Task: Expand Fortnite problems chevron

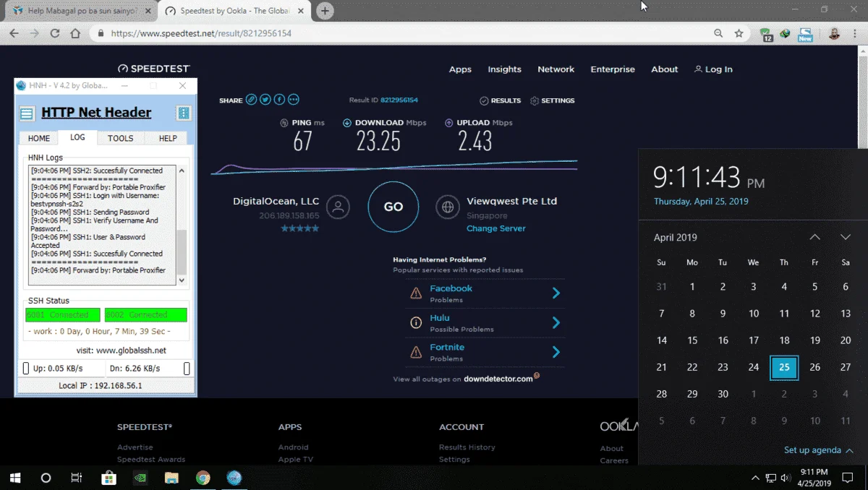Action: coord(556,352)
